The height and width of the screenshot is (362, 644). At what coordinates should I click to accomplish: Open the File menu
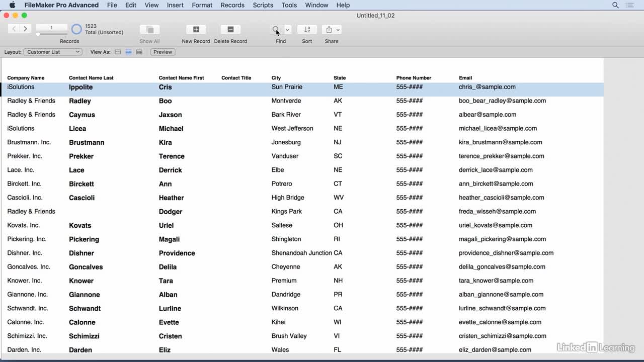(x=112, y=5)
